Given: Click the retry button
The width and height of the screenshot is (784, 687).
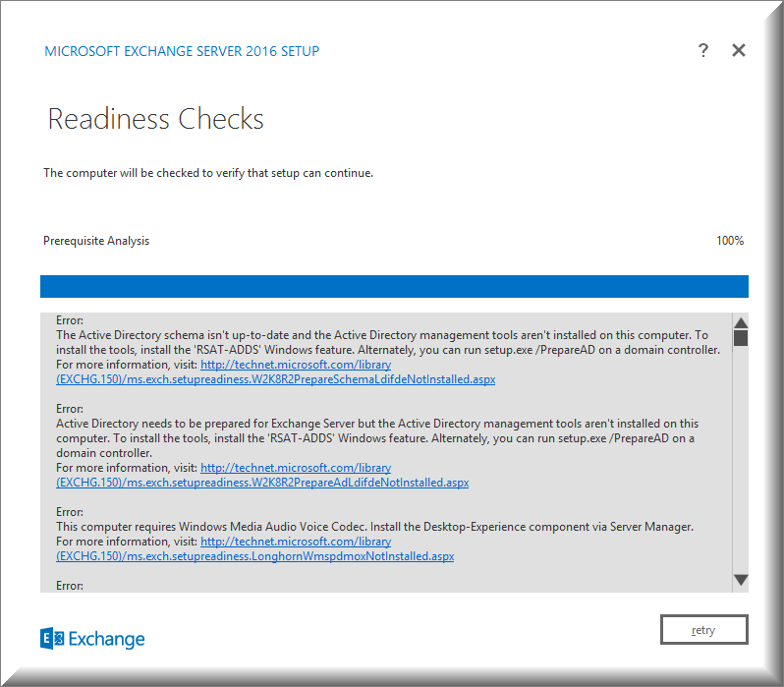Looking at the screenshot, I should (704, 629).
